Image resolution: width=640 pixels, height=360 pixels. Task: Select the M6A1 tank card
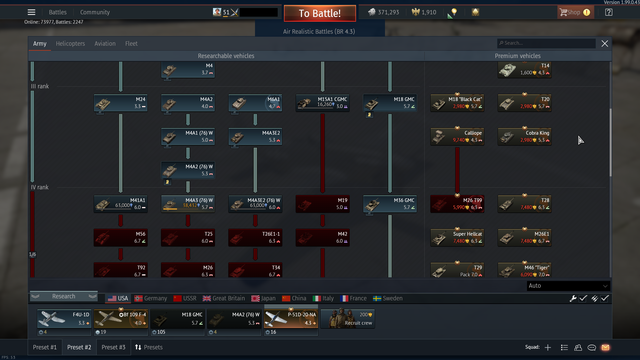pos(255,103)
